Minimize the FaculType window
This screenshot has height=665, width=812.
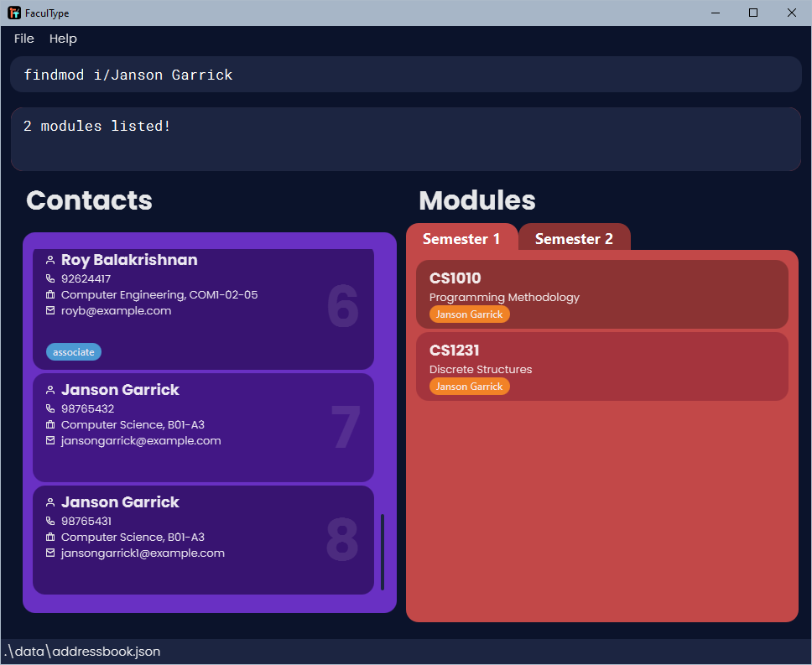pos(716,13)
